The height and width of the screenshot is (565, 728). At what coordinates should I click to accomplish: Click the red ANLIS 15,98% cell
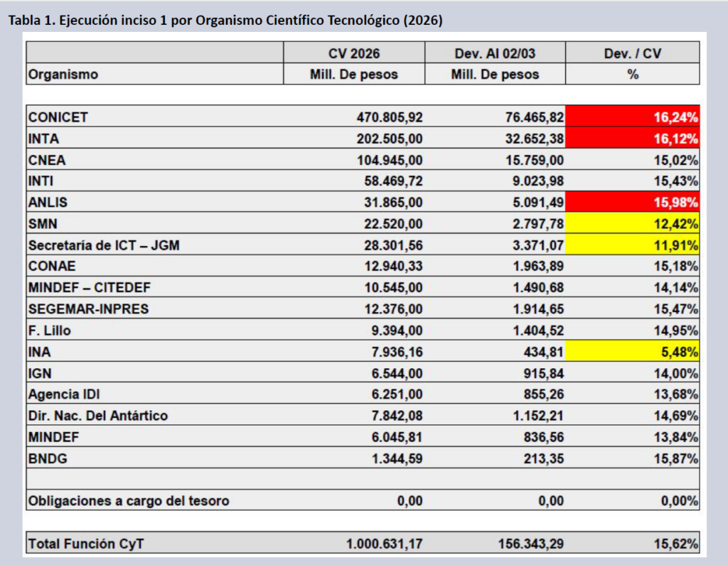click(x=632, y=202)
